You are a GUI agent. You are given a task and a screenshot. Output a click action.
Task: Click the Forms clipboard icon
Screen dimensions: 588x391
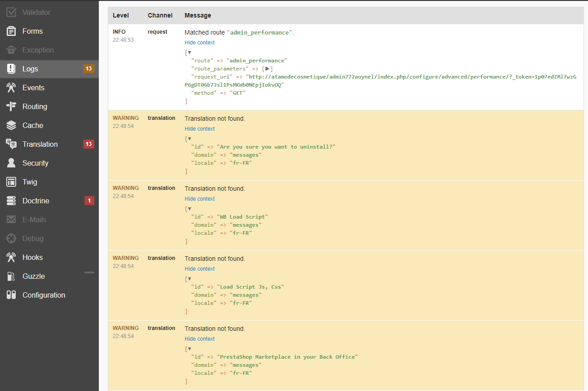point(11,31)
